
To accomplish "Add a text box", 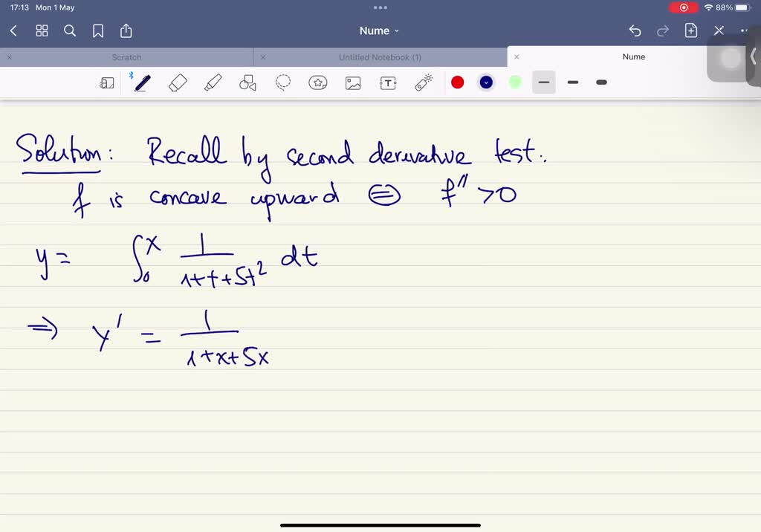I will click(388, 82).
